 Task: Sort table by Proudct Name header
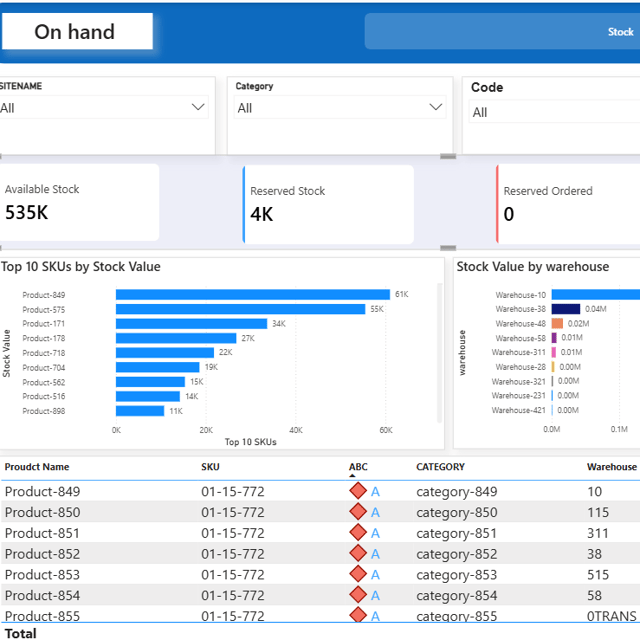coord(37,467)
